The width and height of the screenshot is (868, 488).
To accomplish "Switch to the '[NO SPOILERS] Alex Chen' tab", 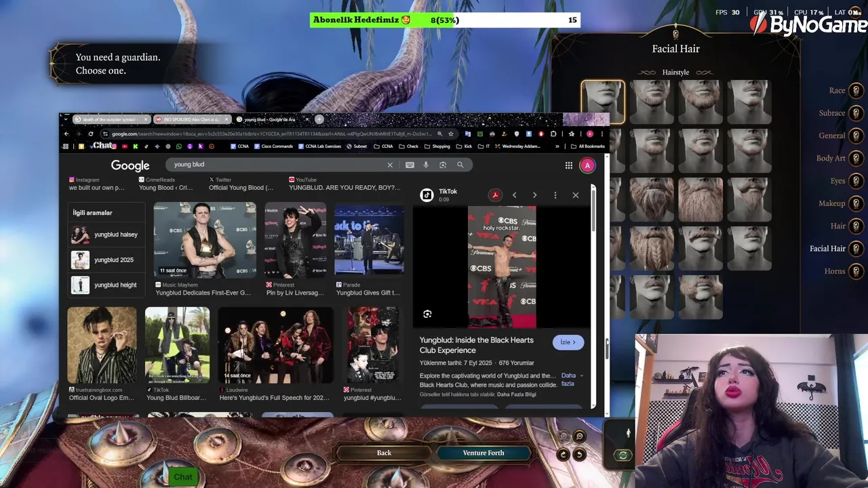I will click(x=191, y=119).
